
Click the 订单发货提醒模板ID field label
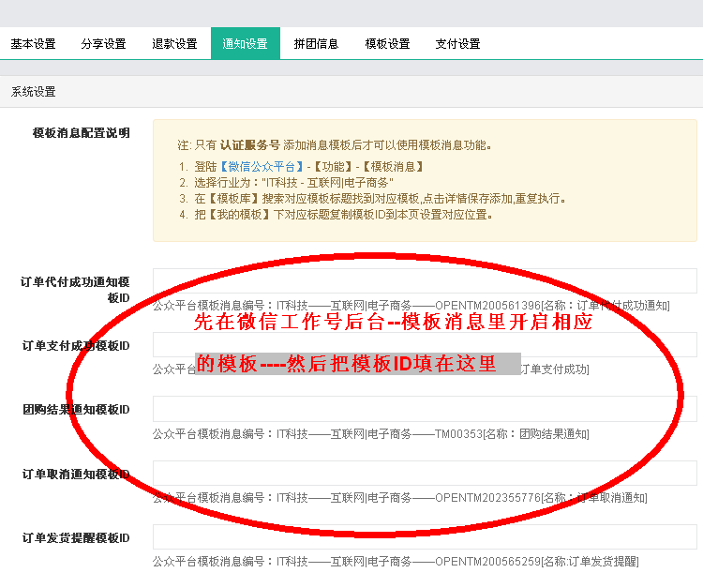76,537
